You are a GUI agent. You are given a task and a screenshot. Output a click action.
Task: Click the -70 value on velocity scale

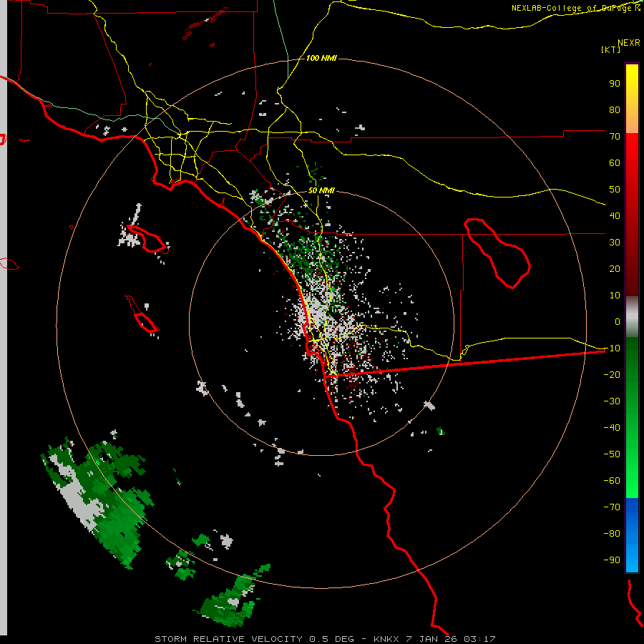pos(612,507)
